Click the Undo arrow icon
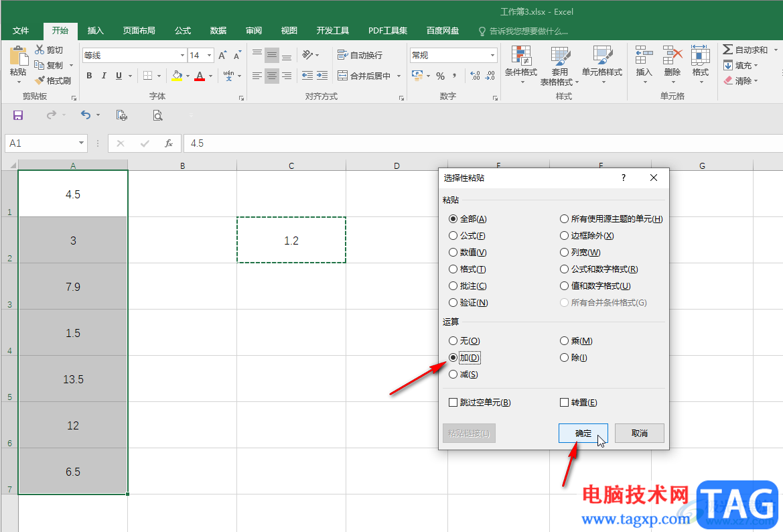 [85, 115]
